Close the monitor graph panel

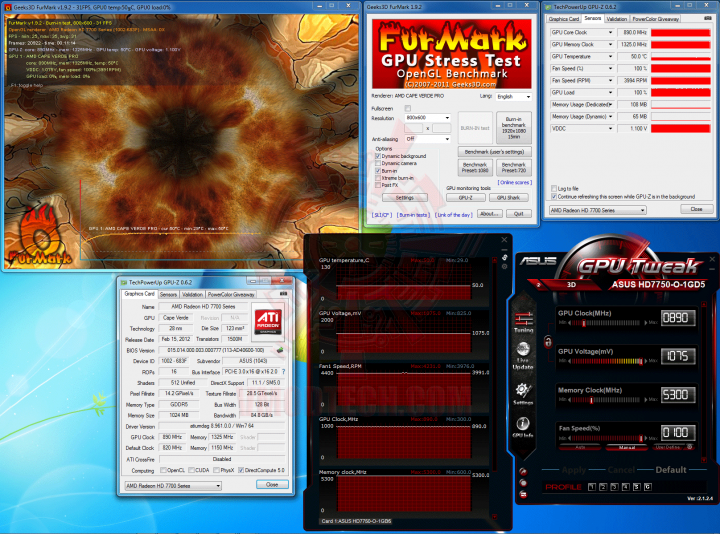pyautogui.click(x=504, y=240)
